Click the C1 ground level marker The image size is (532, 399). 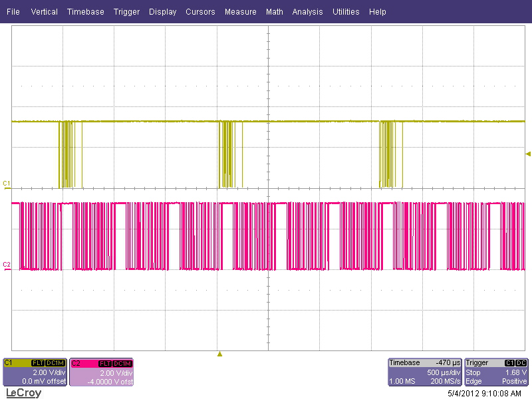click(x=7, y=184)
